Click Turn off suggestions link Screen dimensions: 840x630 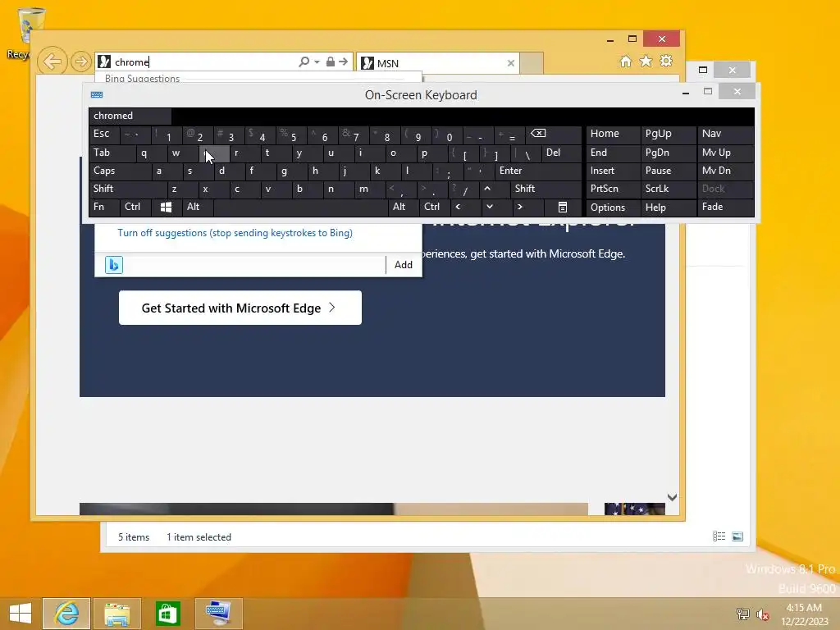tap(235, 233)
